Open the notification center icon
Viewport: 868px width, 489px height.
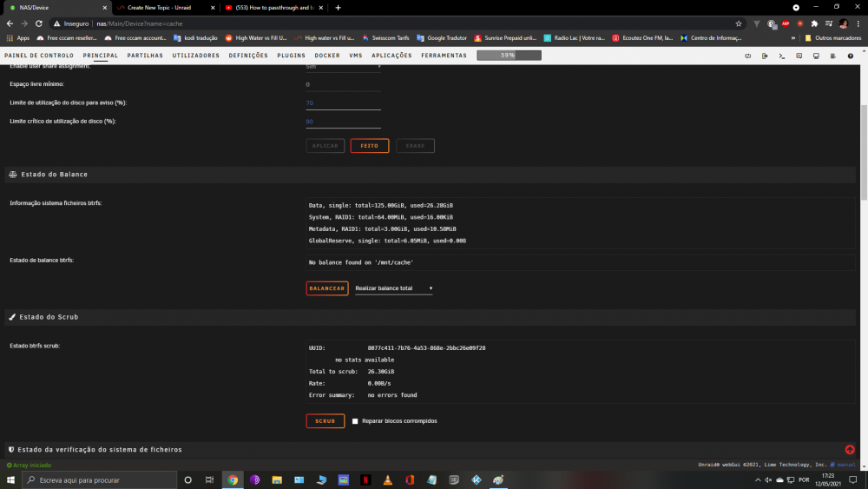coord(853,479)
